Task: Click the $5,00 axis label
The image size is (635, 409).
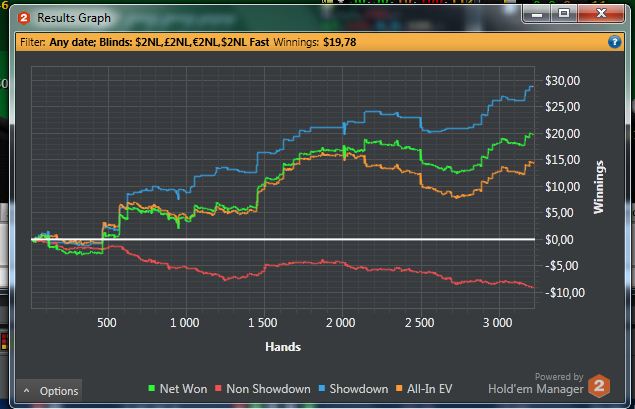Action: [559, 213]
